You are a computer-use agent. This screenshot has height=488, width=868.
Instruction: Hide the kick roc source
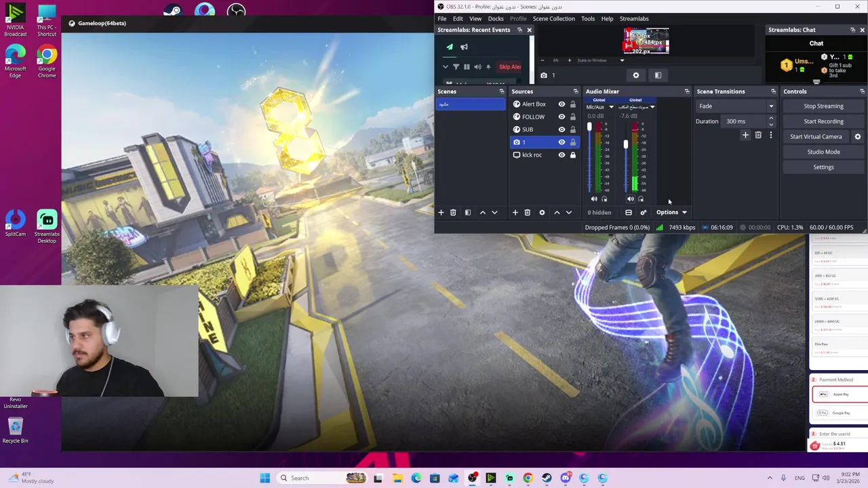(x=561, y=155)
